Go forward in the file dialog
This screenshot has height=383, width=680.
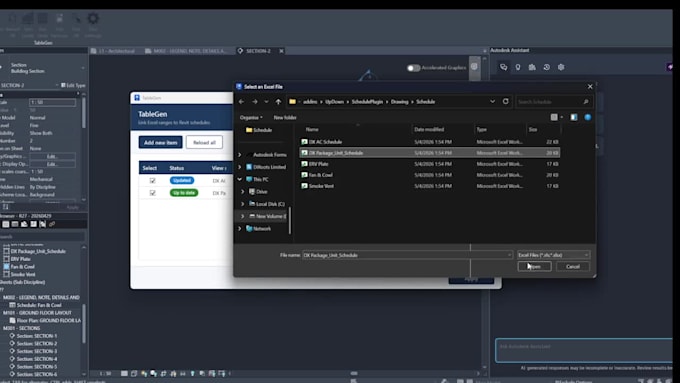coord(255,101)
